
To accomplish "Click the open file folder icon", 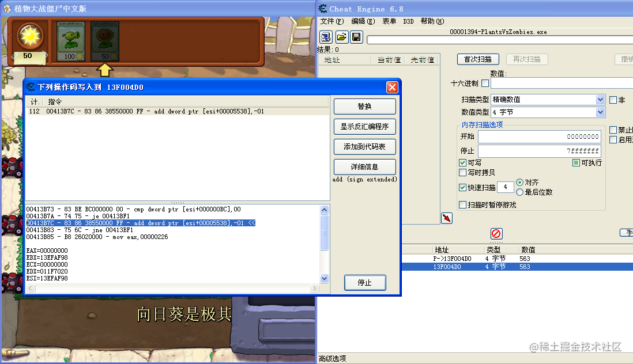I will (x=341, y=37).
